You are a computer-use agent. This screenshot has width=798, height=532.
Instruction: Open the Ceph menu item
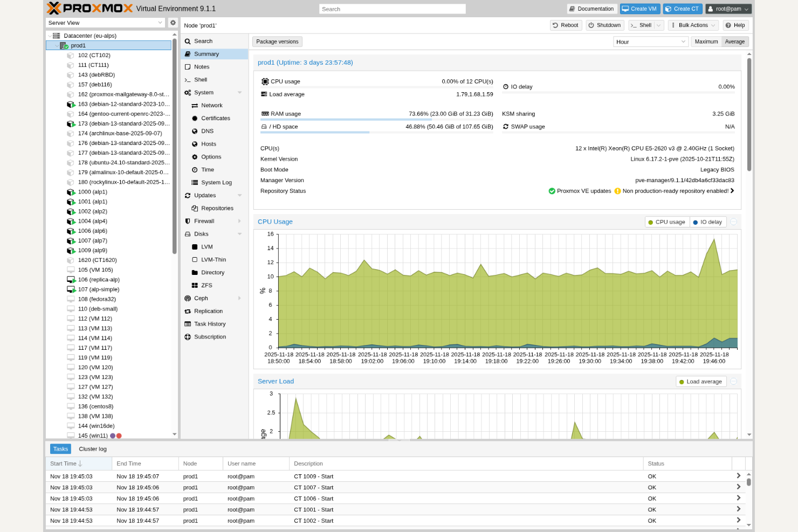214,298
